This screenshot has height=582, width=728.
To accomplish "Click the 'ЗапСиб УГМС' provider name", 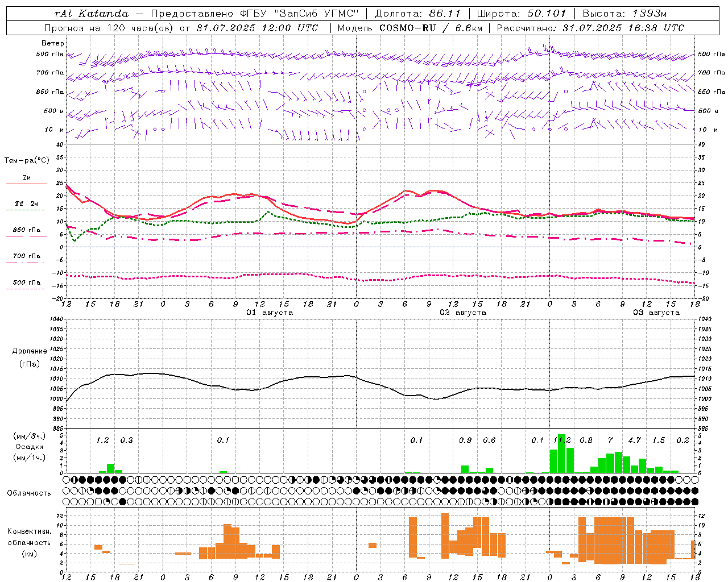I will click(x=317, y=14).
